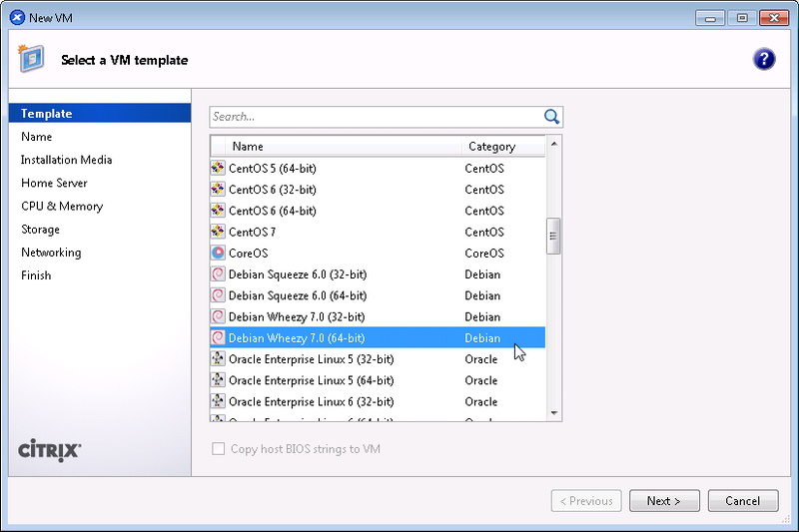This screenshot has width=799, height=532.
Task: Click the Debian Squeeze 6.0 (64-bit) swirl icon
Action: [x=218, y=295]
